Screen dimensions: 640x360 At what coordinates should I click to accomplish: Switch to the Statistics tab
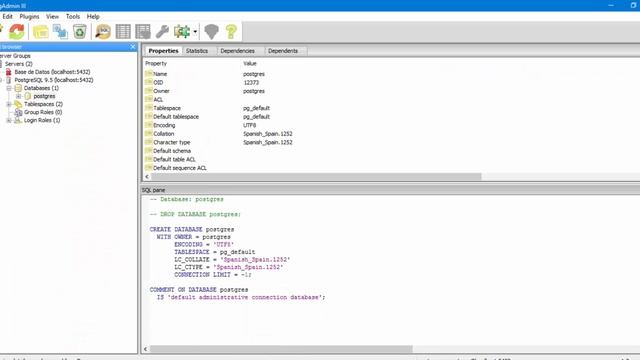(197, 51)
